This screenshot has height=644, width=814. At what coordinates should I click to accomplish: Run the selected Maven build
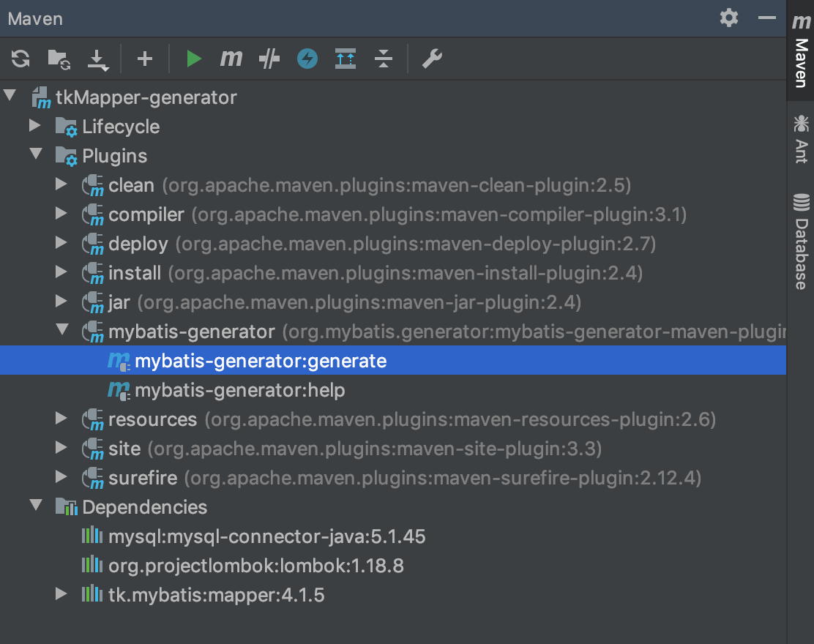click(x=194, y=59)
